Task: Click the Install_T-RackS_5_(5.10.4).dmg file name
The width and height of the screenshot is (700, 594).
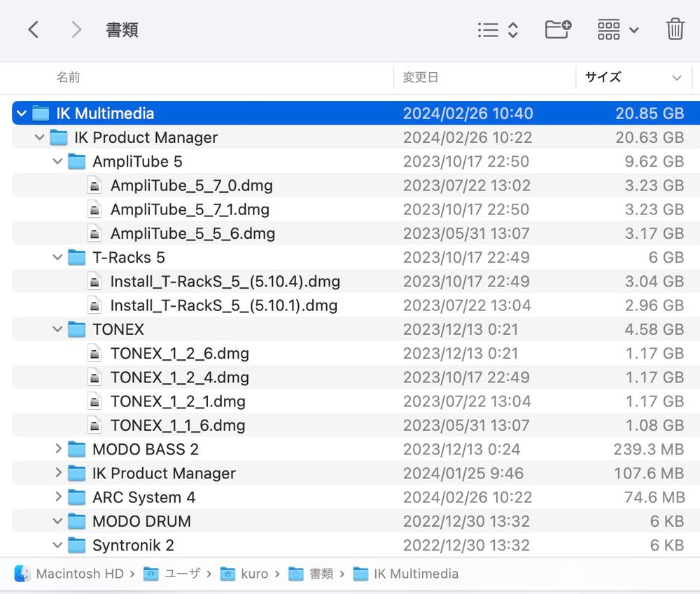Action: tap(225, 282)
